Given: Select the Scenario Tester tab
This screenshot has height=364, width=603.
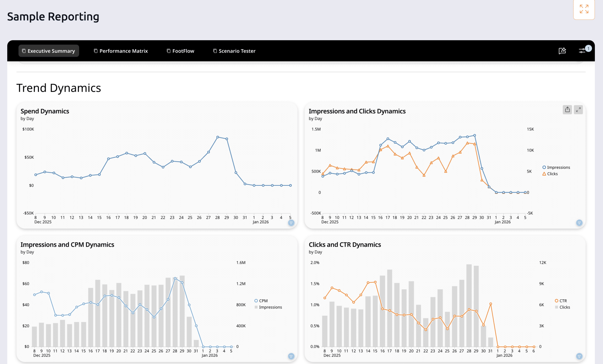Looking at the screenshot, I should point(234,51).
